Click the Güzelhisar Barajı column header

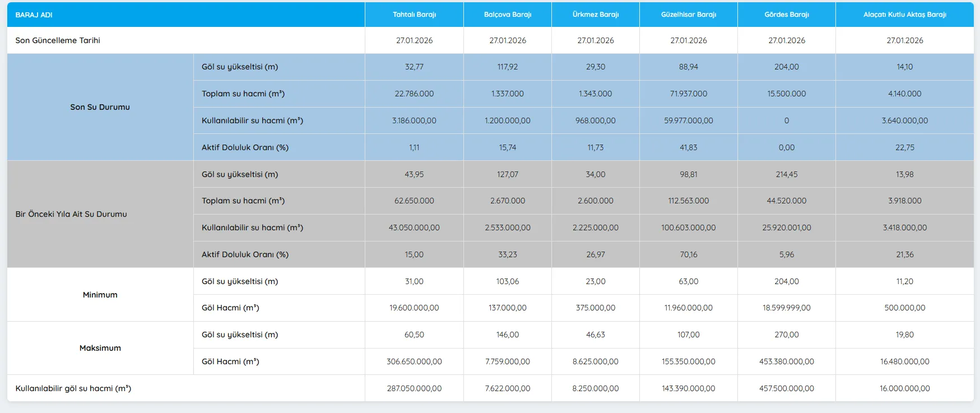[688, 15]
